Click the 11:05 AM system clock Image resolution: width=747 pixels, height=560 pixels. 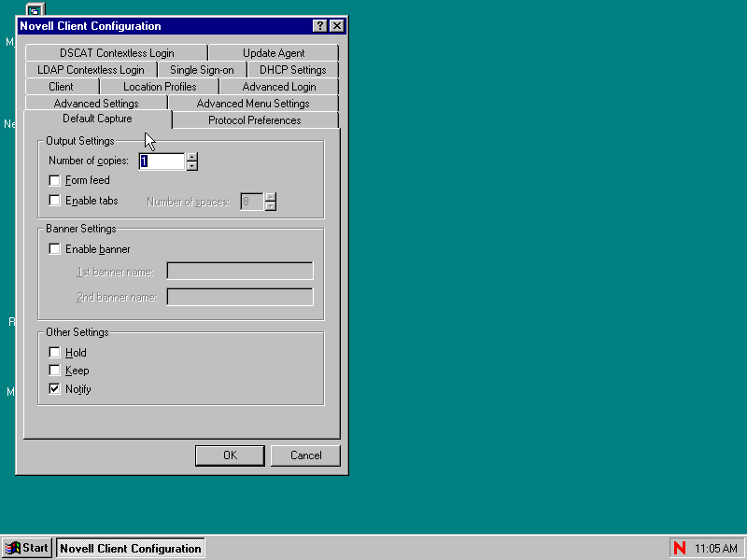pyautogui.click(x=716, y=549)
